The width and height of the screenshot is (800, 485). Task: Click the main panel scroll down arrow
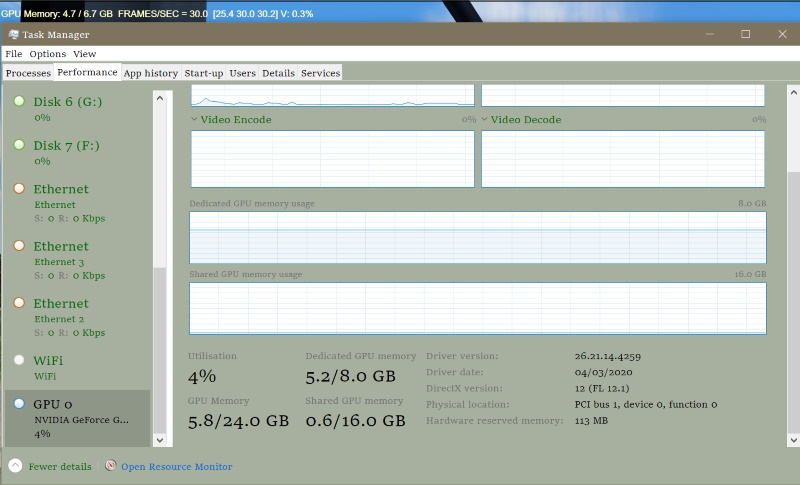tap(793, 440)
